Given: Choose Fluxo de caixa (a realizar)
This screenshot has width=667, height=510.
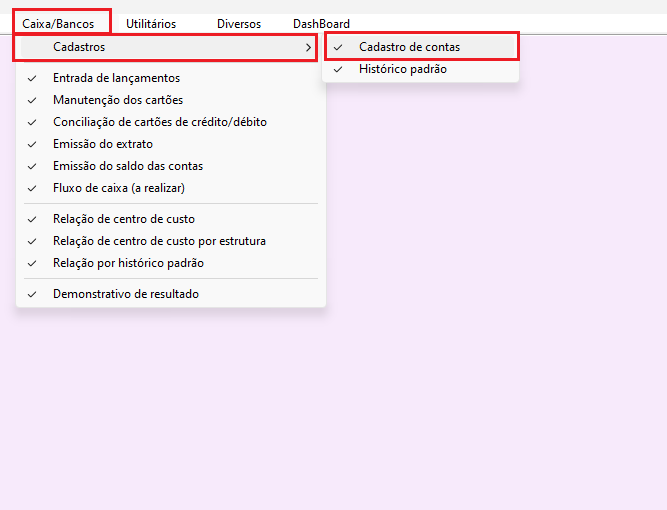Looking at the screenshot, I should click(118, 188).
